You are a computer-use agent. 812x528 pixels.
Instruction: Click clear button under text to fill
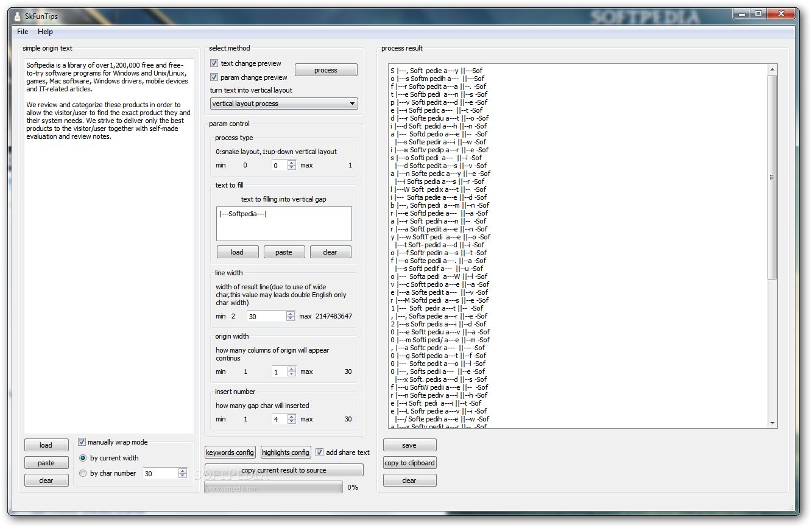pos(330,252)
